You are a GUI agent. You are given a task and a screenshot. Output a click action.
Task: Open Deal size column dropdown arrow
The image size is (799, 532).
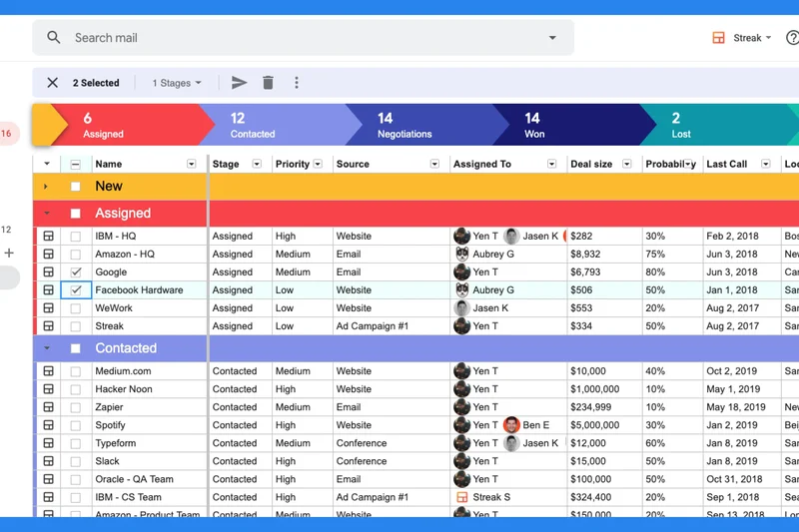tap(627, 164)
